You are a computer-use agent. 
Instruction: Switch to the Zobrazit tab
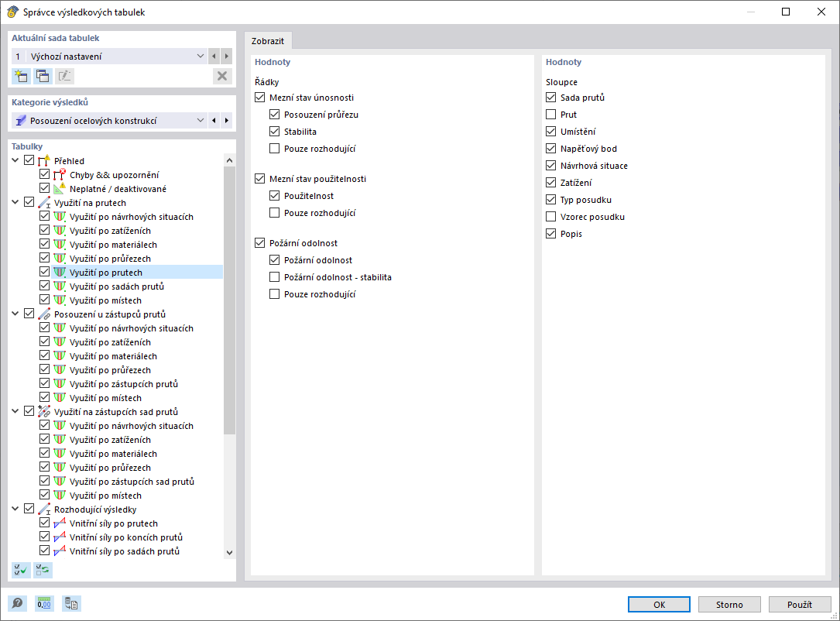click(x=268, y=41)
